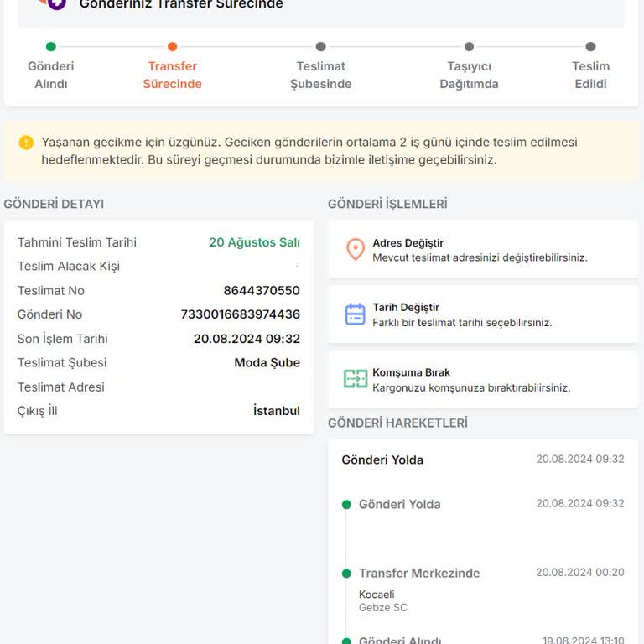The height and width of the screenshot is (644, 644).
Task: Click the green Gönderi Alındı progress dot
Action: [x=51, y=47]
